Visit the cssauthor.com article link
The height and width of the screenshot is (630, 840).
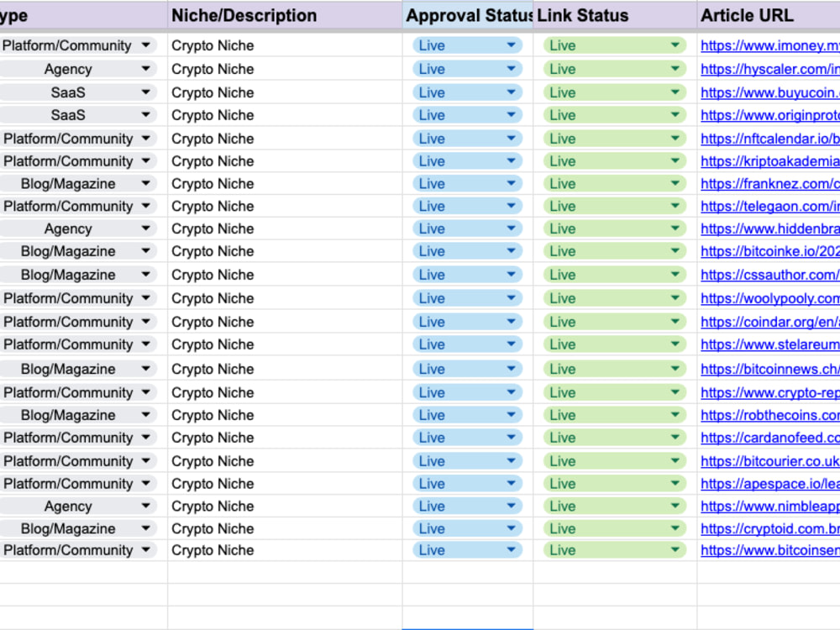click(x=769, y=275)
